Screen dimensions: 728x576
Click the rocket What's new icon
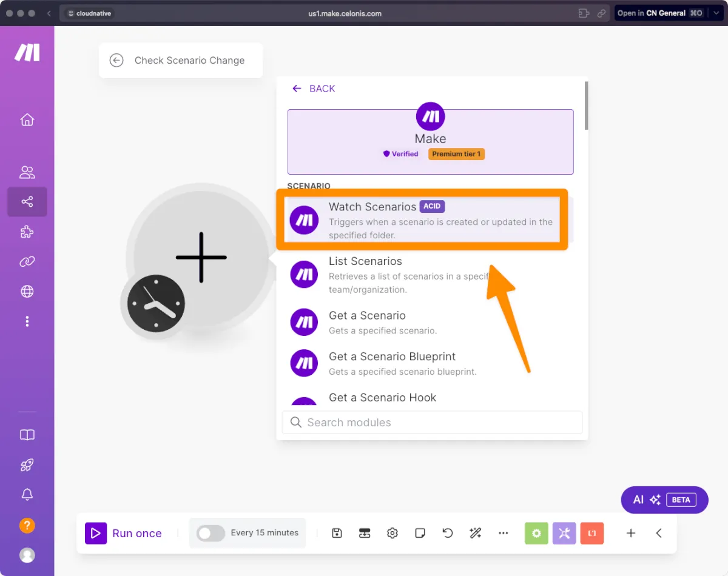[27, 465]
